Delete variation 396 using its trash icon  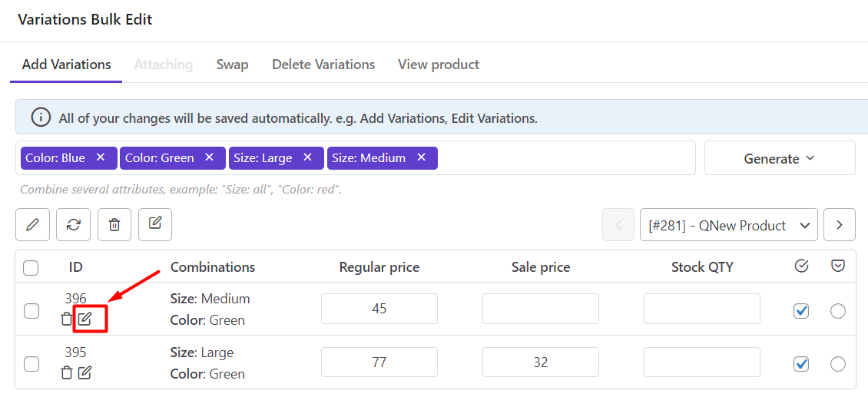click(x=67, y=319)
